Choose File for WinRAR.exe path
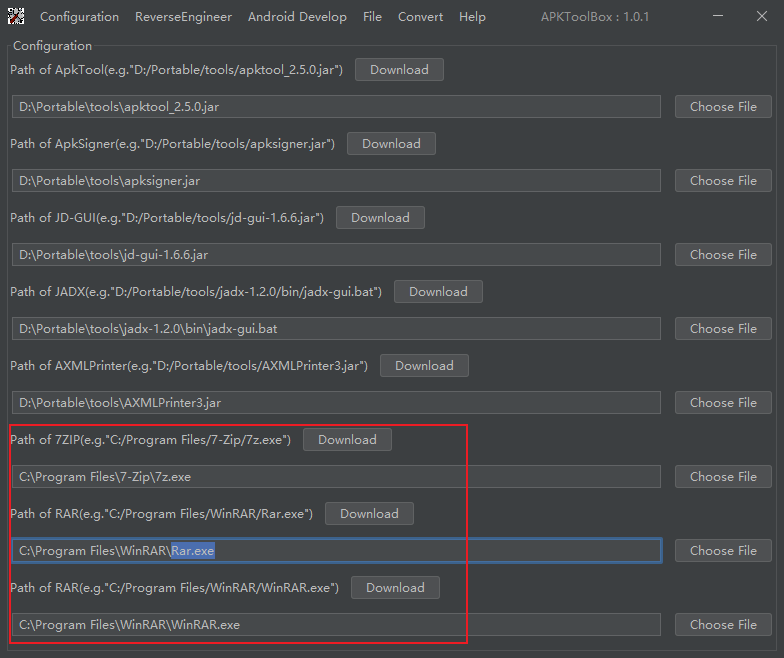784x658 pixels. point(723,624)
